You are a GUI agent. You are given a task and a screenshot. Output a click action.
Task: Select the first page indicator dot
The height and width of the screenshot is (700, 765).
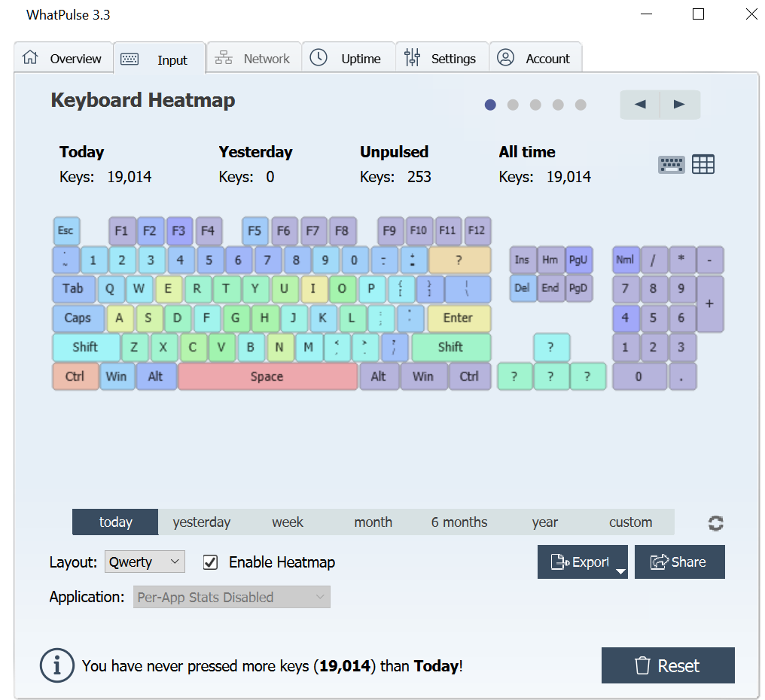(x=490, y=105)
